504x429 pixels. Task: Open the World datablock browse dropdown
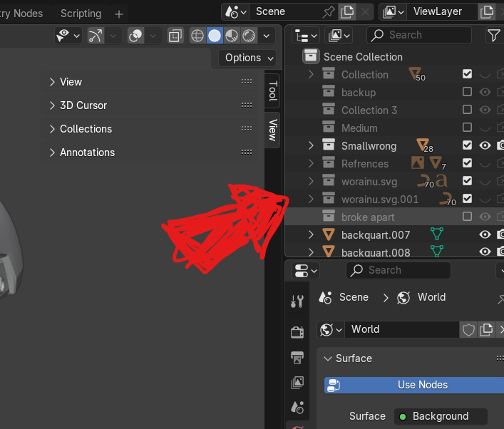point(331,330)
